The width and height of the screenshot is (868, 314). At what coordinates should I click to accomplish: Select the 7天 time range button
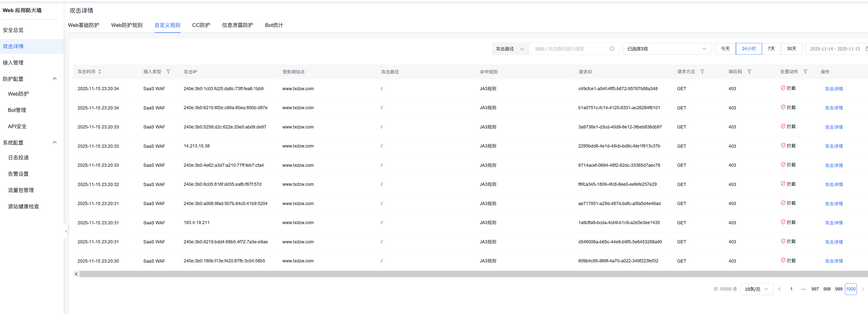point(771,48)
